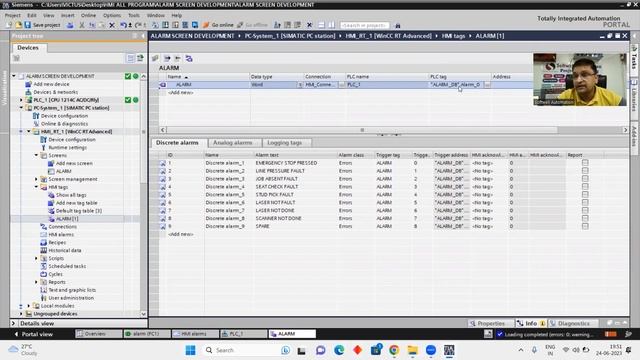Click the Search in project field
Viewport: 640px width, 360px height.
point(364,25)
